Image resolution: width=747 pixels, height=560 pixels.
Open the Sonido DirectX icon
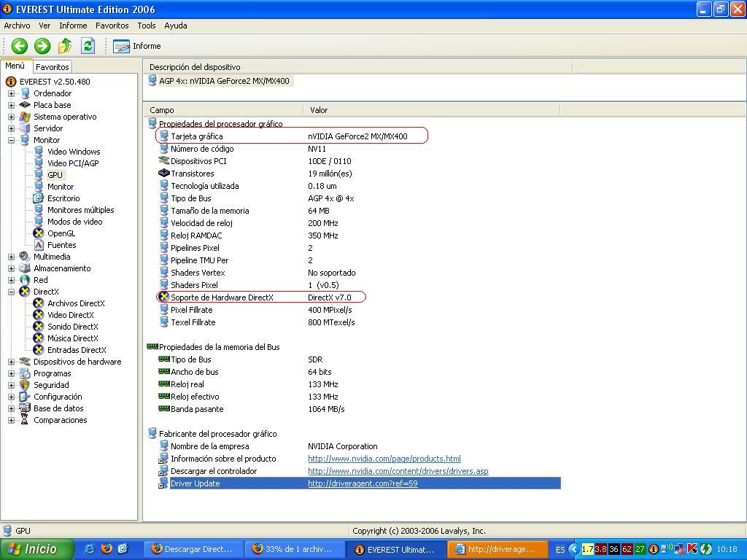tap(39, 327)
